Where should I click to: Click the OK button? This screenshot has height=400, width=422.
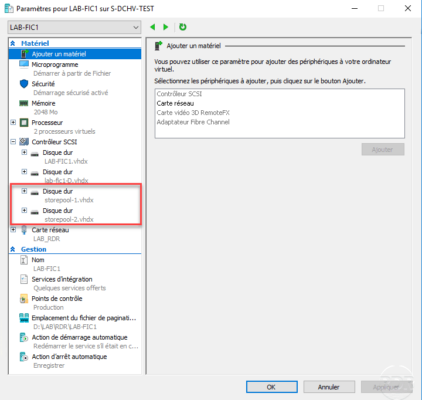(x=272, y=387)
